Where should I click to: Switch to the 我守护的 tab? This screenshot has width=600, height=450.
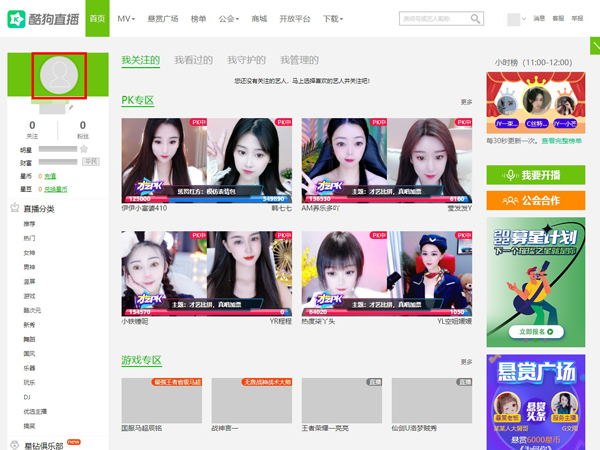click(246, 60)
